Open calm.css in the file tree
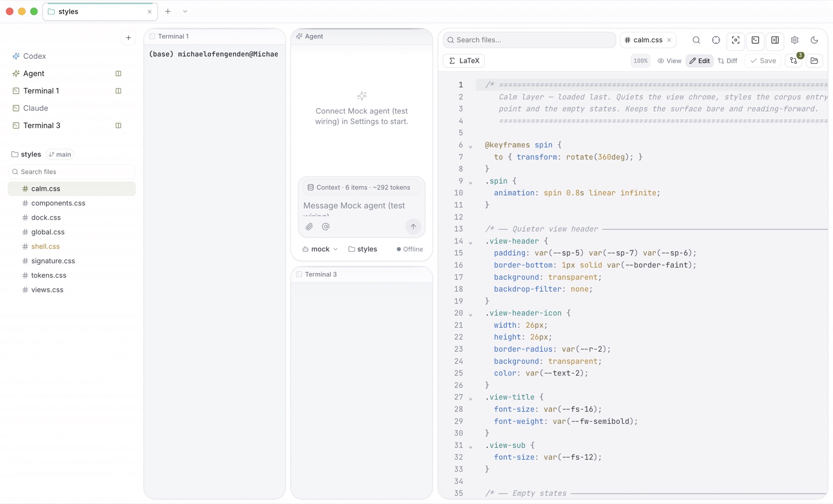The image size is (833, 504). tap(72, 189)
